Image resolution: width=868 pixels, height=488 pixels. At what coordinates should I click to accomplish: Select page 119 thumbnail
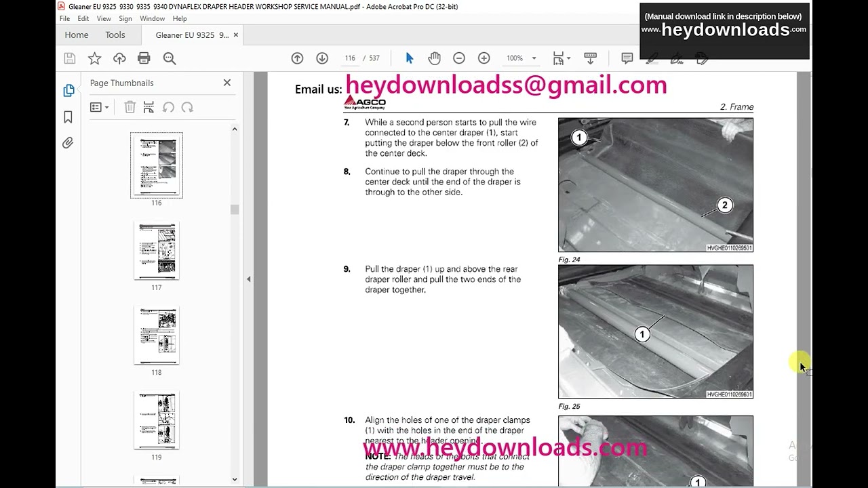pyautogui.click(x=157, y=420)
